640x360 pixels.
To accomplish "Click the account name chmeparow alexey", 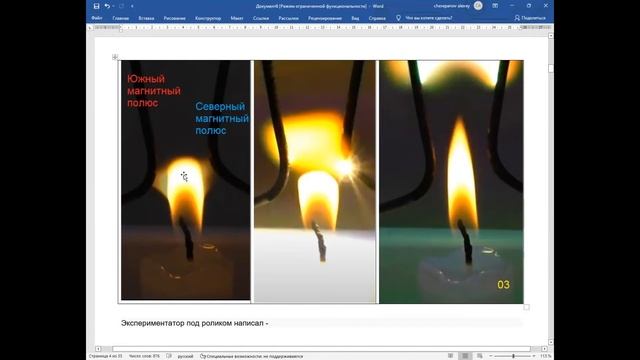I will click(x=451, y=6).
